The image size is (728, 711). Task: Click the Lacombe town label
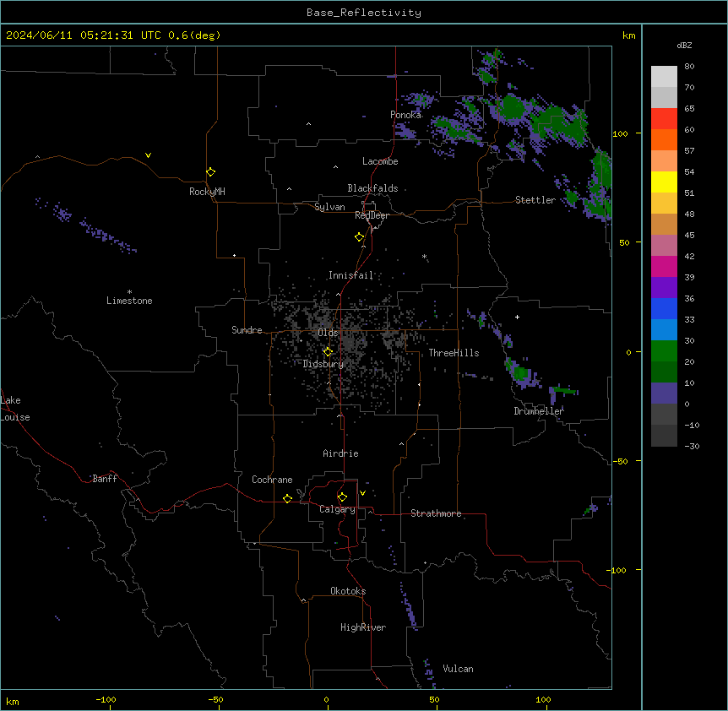(x=380, y=161)
